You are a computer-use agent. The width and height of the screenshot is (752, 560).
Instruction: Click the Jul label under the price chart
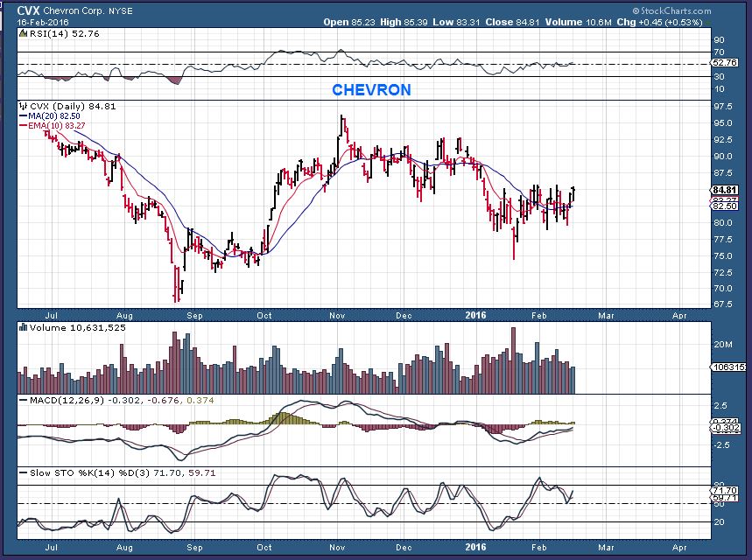[x=52, y=315]
